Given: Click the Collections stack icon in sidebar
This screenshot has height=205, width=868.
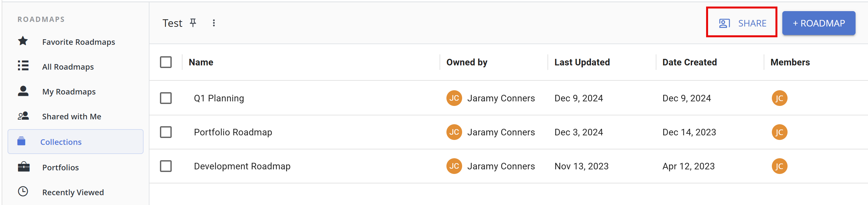Looking at the screenshot, I should (x=21, y=141).
